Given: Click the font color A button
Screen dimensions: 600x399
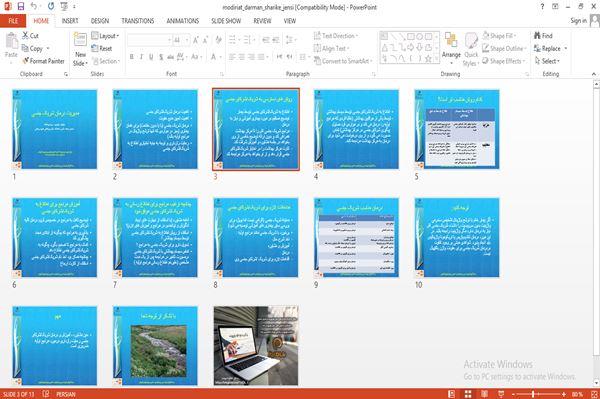Looking at the screenshot, I should click(x=214, y=57).
